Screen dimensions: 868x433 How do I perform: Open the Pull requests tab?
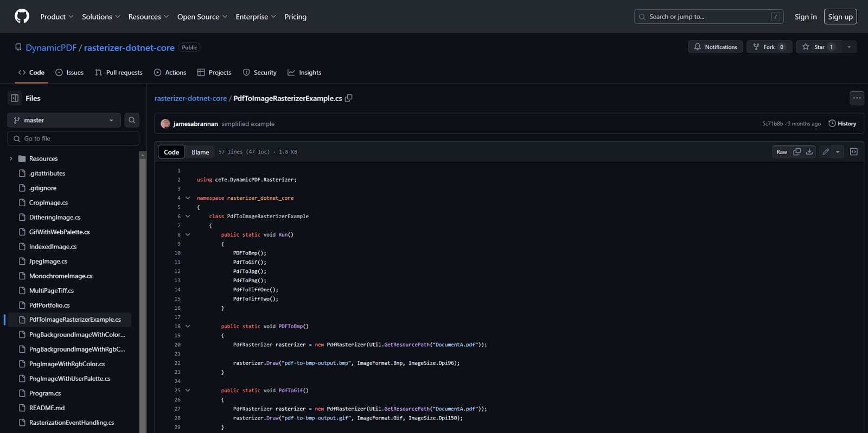[118, 72]
